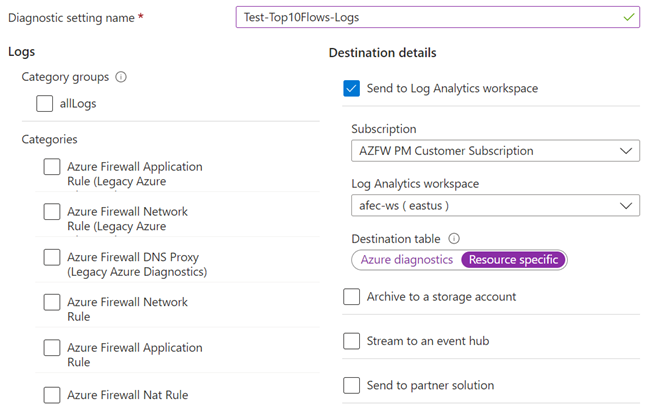Enable the allLogs category group checkbox
Viewport: 651px width, 410px height.
(x=45, y=103)
